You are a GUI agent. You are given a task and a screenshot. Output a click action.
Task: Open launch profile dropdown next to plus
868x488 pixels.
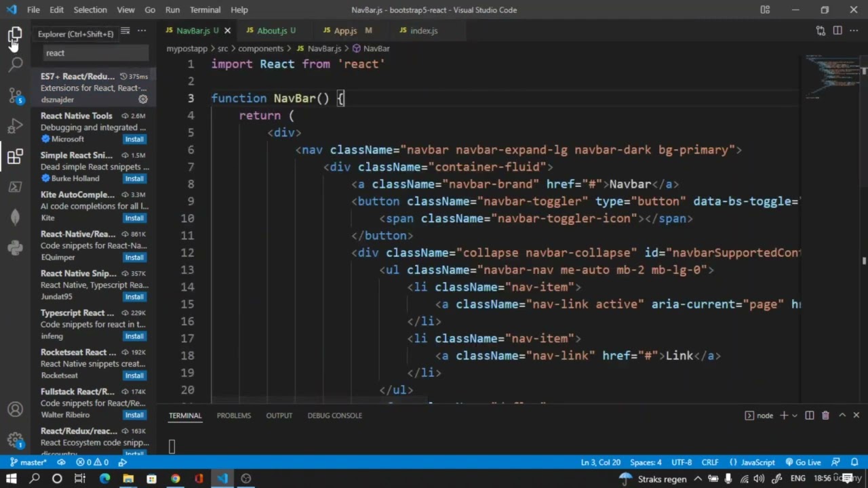tap(794, 415)
